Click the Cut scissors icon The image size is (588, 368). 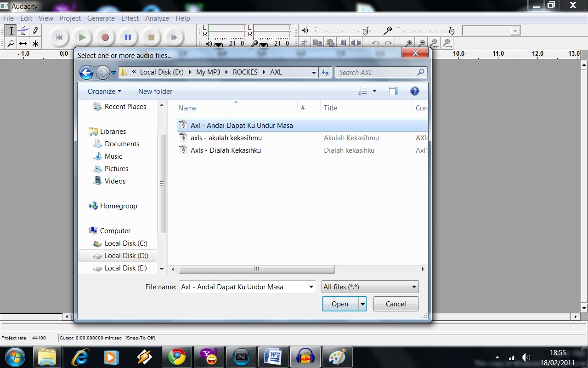[x=304, y=43]
